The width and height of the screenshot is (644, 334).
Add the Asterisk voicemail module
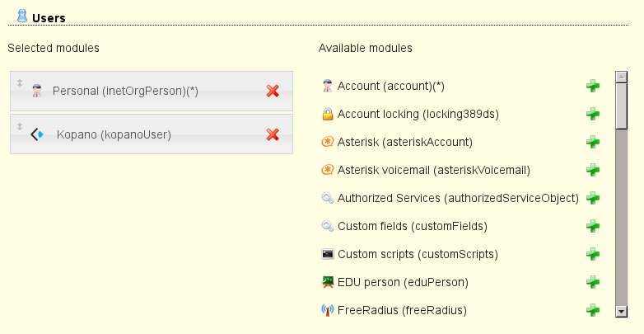(x=592, y=170)
